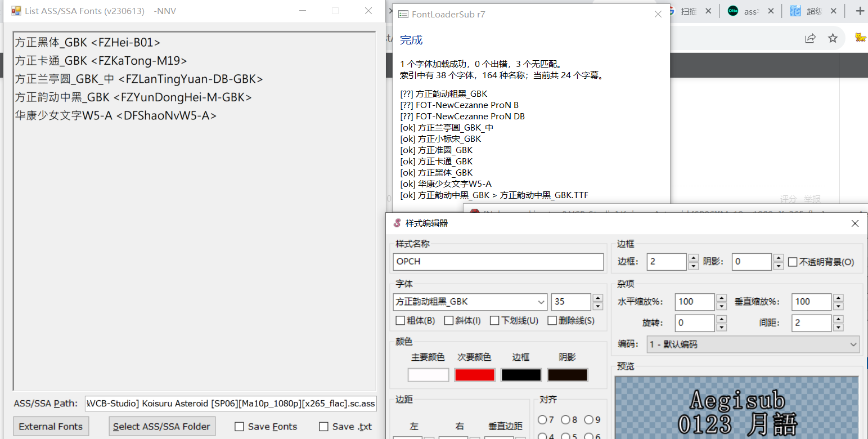Viewport: 868px width, 439px height.
Task: Increase 水平缩放% with up arrow
Action: tap(722, 298)
